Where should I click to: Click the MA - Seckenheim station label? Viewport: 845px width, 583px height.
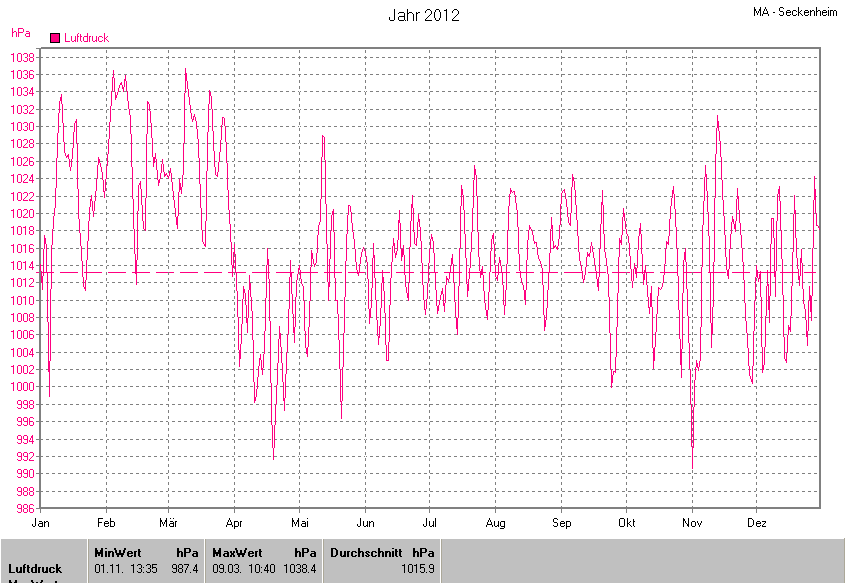(795, 12)
